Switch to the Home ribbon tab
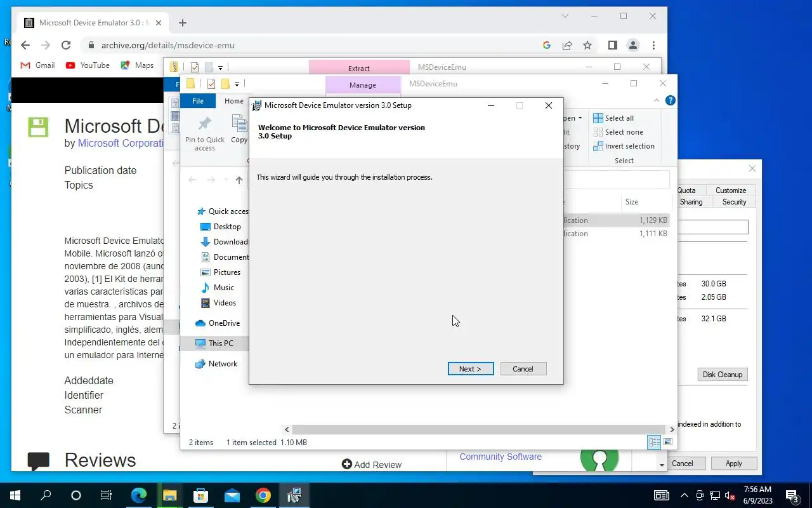812x508 pixels. point(233,101)
